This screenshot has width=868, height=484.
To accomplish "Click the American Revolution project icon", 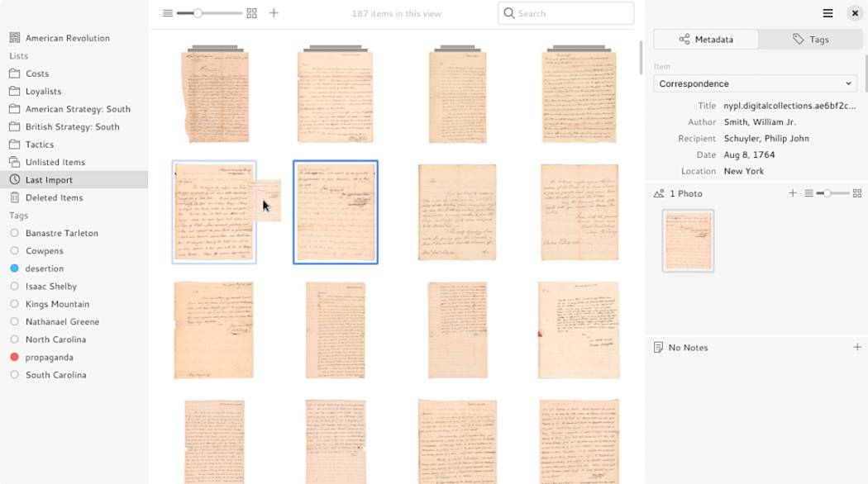I will (x=14, y=38).
